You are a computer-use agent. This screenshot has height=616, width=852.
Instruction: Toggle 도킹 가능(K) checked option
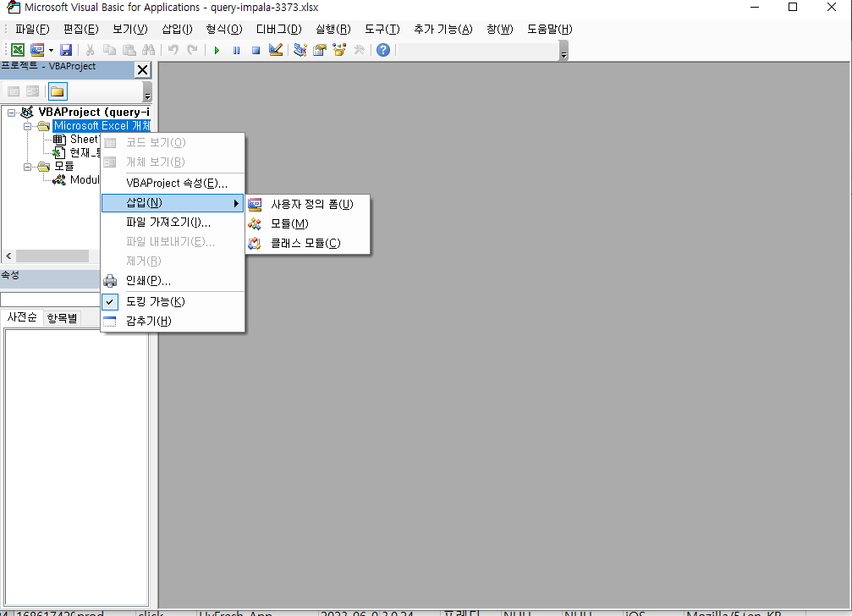[173, 301]
